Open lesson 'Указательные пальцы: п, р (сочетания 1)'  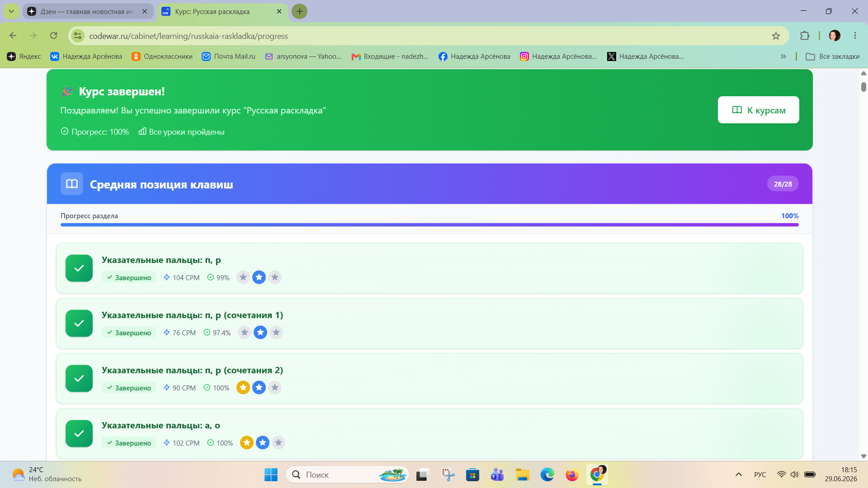click(x=429, y=324)
